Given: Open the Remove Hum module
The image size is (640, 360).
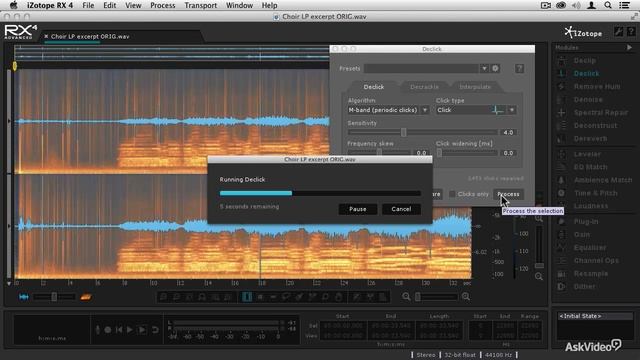Looking at the screenshot, I should [x=597, y=87].
